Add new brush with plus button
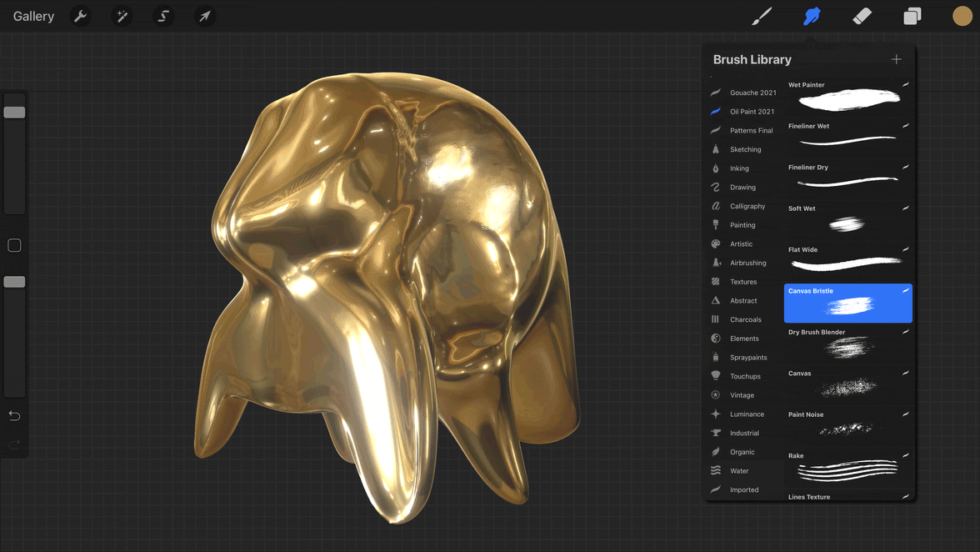Image resolution: width=980 pixels, height=552 pixels. (896, 59)
